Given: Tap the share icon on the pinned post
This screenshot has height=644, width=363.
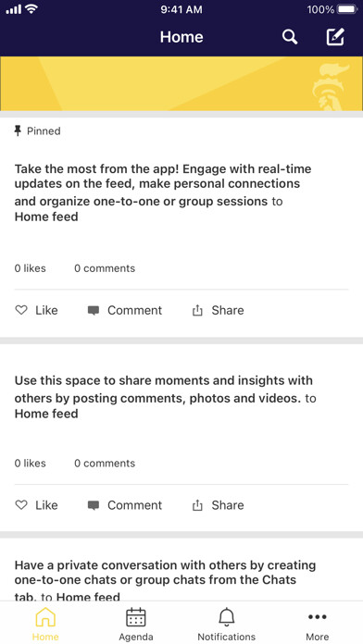Looking at the screenshot, I should [x=198, y=311].
